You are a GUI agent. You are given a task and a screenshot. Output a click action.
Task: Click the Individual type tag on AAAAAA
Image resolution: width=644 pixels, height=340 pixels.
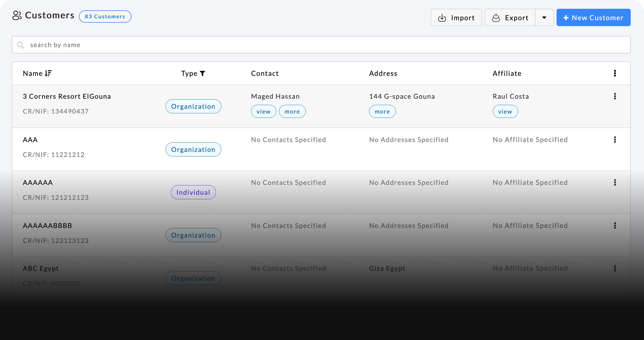(x=193, y=192)
